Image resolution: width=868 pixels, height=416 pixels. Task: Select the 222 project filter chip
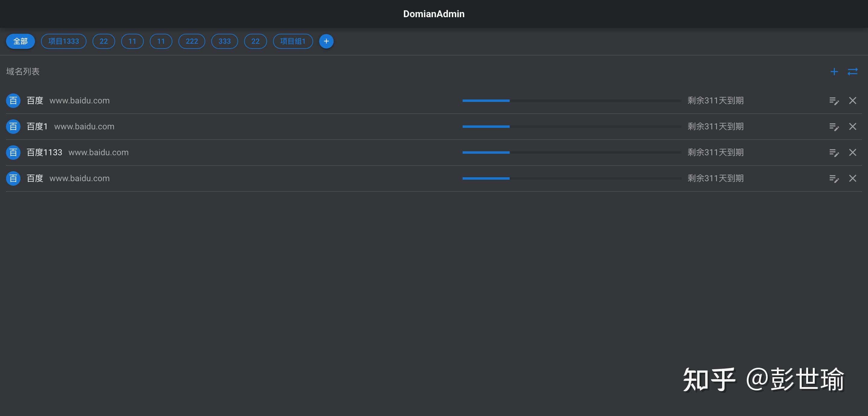(191, 41)
